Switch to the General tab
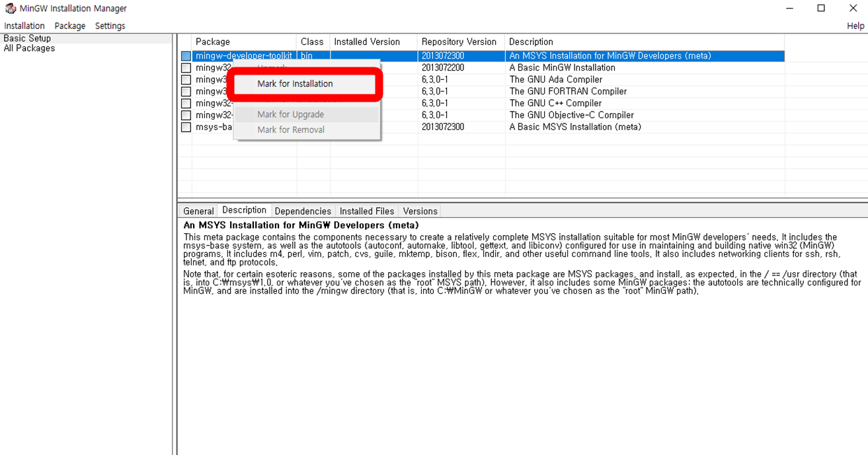 (198, 211)
